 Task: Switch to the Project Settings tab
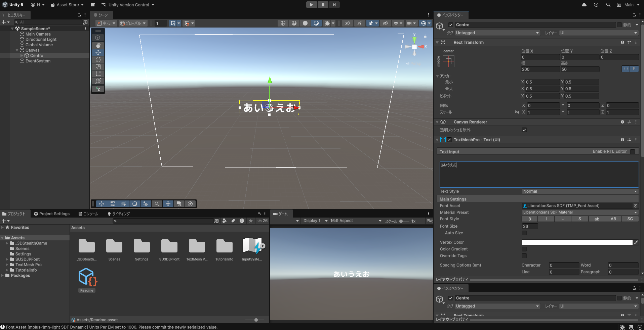click(x=52, y=214)
